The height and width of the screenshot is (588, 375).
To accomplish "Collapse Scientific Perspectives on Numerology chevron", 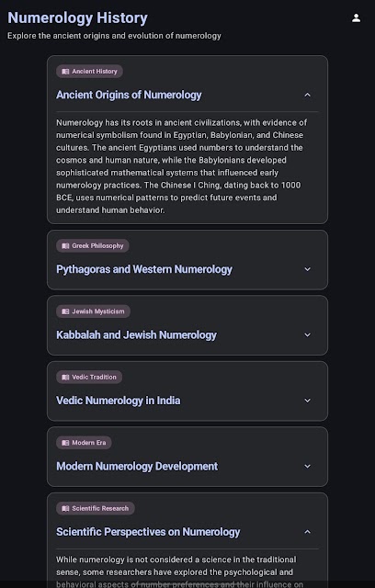I will [x=308, y=532].
